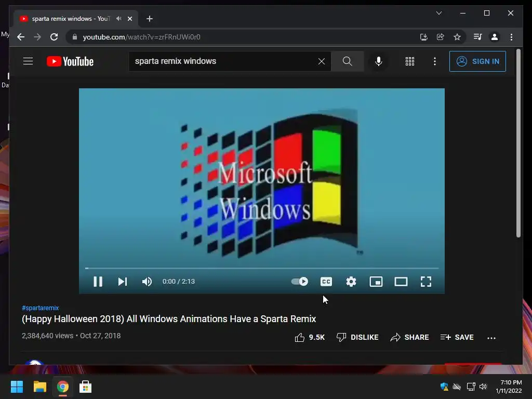The width and height of the screenshot is (532, 399).
Task: Share the video via SHARE button
Action: coord(409,337)
